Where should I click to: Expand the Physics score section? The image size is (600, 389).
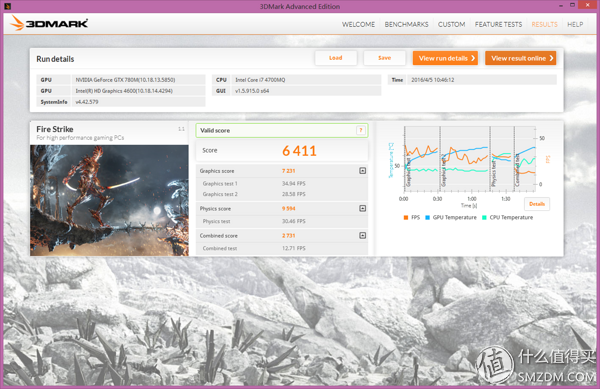(x=362, y=208)
